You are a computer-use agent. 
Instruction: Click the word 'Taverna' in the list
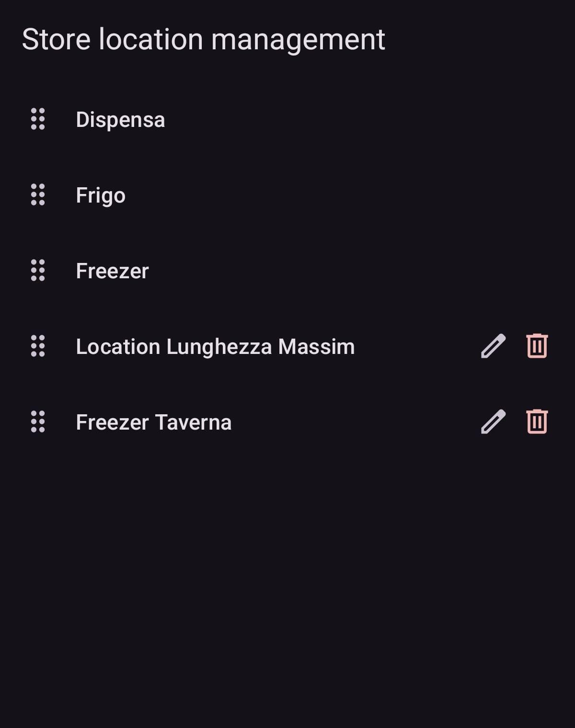(193, 422)
